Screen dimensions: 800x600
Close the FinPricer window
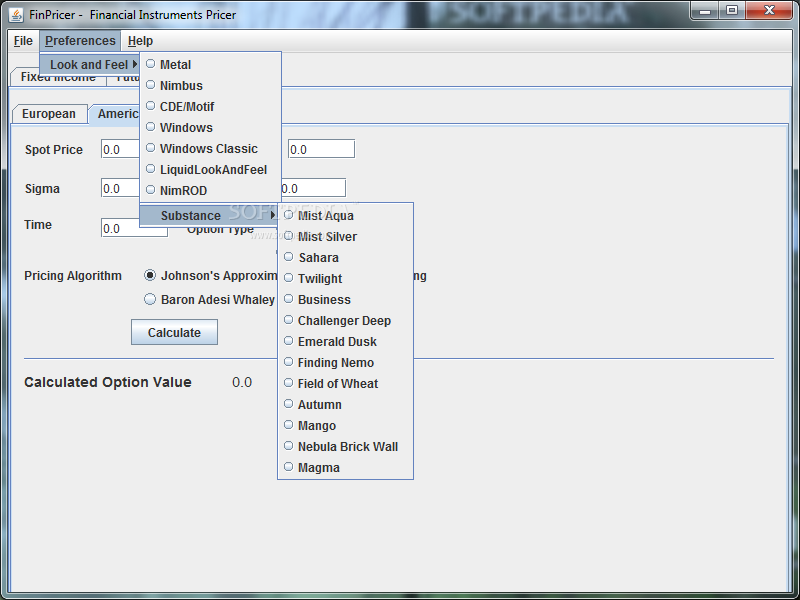769,10
